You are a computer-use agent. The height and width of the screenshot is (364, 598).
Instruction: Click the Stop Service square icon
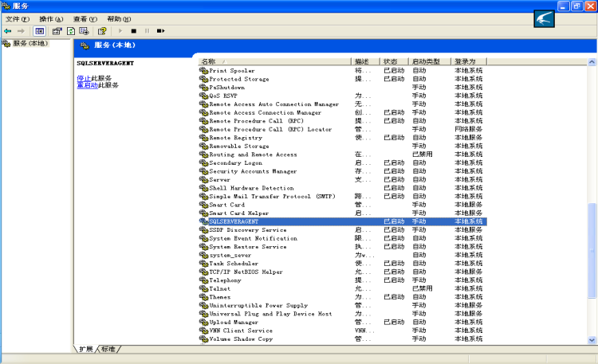click(133, 31)
